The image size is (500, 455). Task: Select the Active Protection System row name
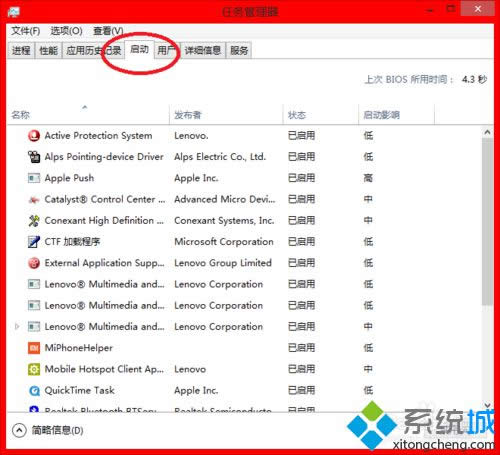(x=98, y=136)
